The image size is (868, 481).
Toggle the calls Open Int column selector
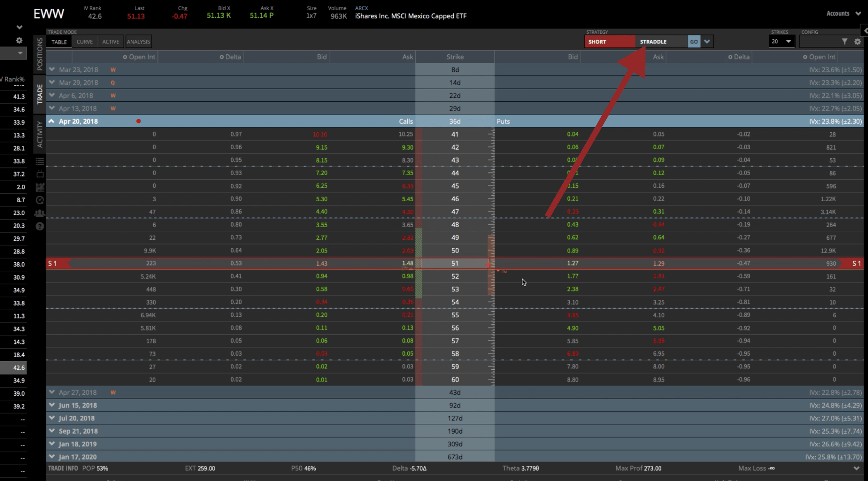coord(125,57)
